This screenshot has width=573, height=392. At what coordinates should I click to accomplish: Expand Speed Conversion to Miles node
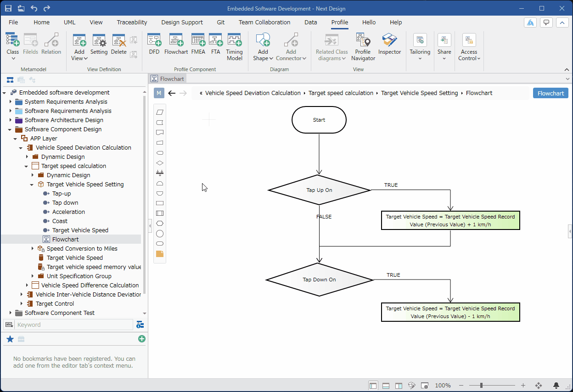pos(33,249)
